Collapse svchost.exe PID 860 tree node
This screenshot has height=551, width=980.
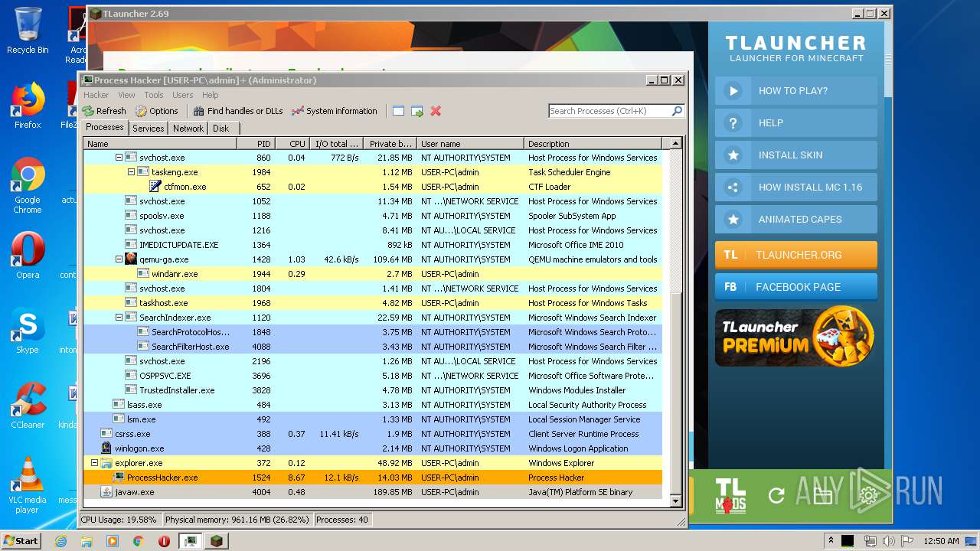pos(119,158)
